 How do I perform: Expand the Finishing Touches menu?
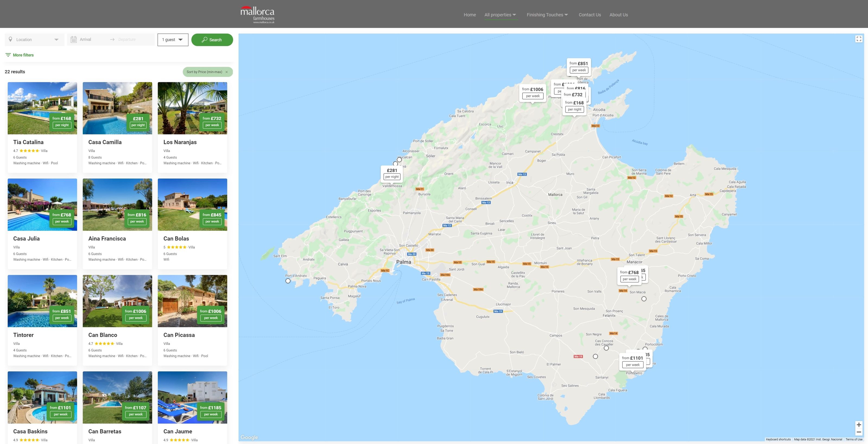click(x=547, y=15)
